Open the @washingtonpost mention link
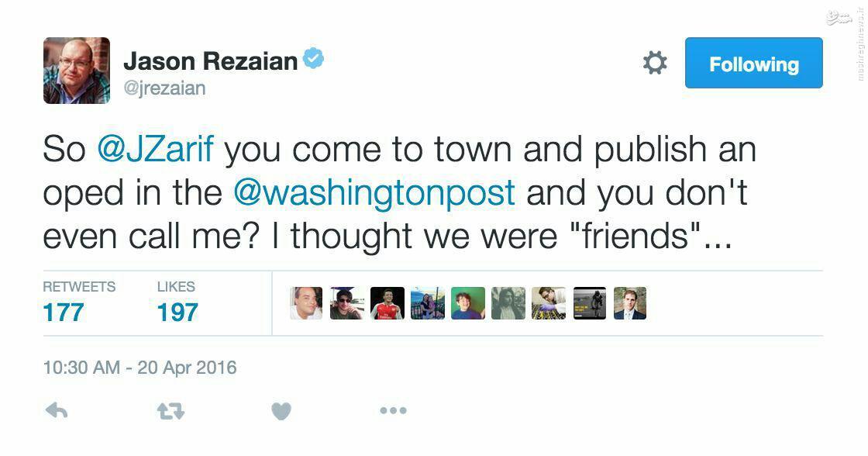Screen dimensions: 868x456 [x=374, y=193]
